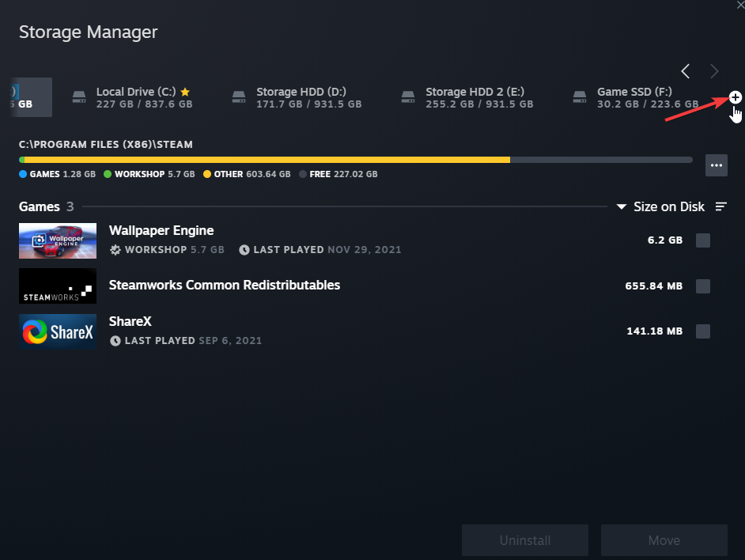
Task: Check the ShareX checkbox
Action: pos(703,331)
